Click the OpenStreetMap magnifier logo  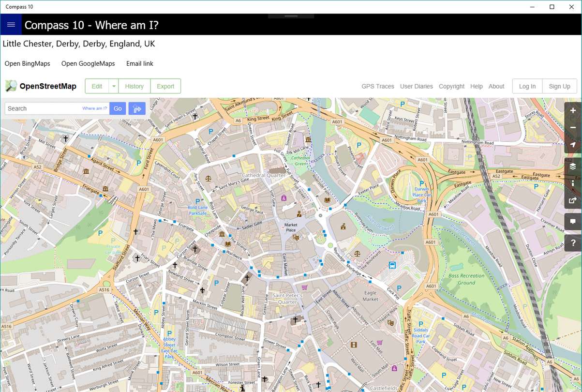[x=11, y=86]
